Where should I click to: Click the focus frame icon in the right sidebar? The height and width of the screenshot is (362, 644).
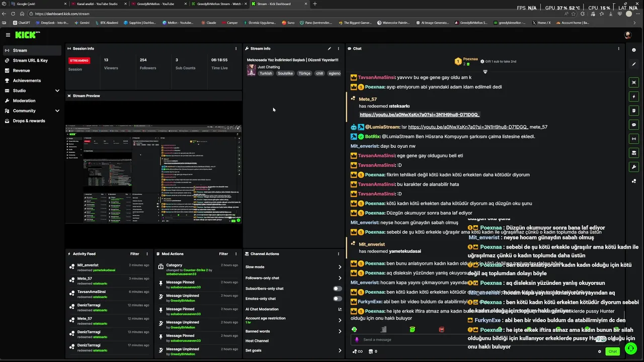[633, 82]
